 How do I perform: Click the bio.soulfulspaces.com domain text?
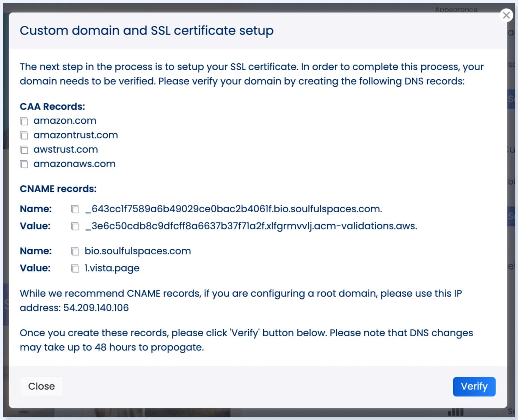point(138,251)
